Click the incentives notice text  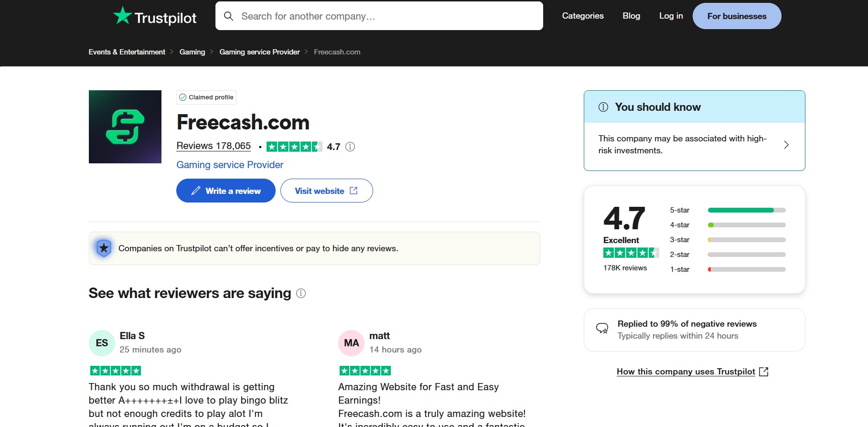pos(258,248)
